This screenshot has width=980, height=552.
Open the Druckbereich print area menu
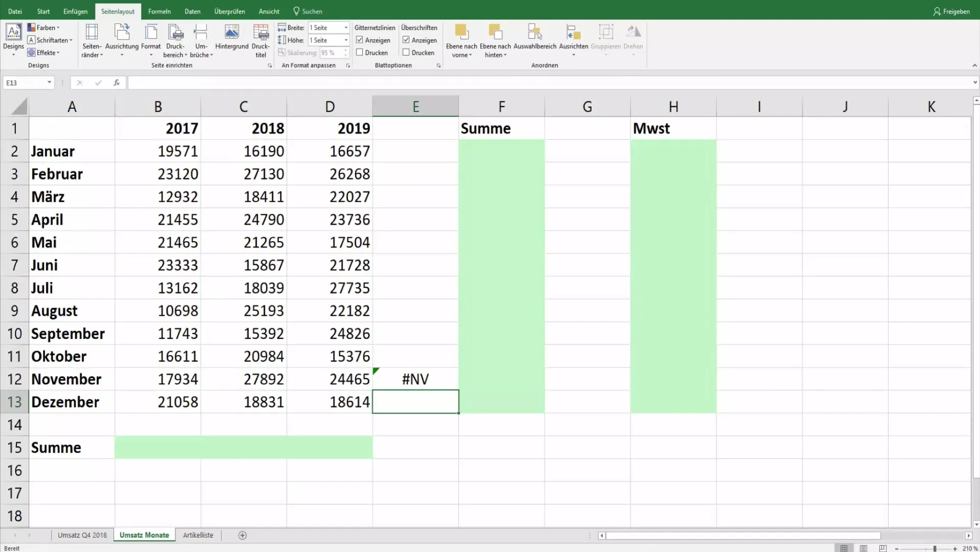[x=175, y=40]
